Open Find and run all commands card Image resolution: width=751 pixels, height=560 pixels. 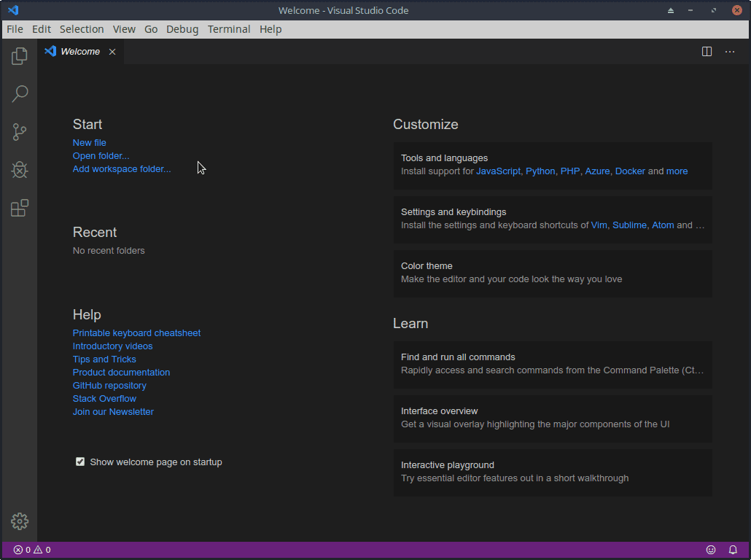tap(553, 365)
